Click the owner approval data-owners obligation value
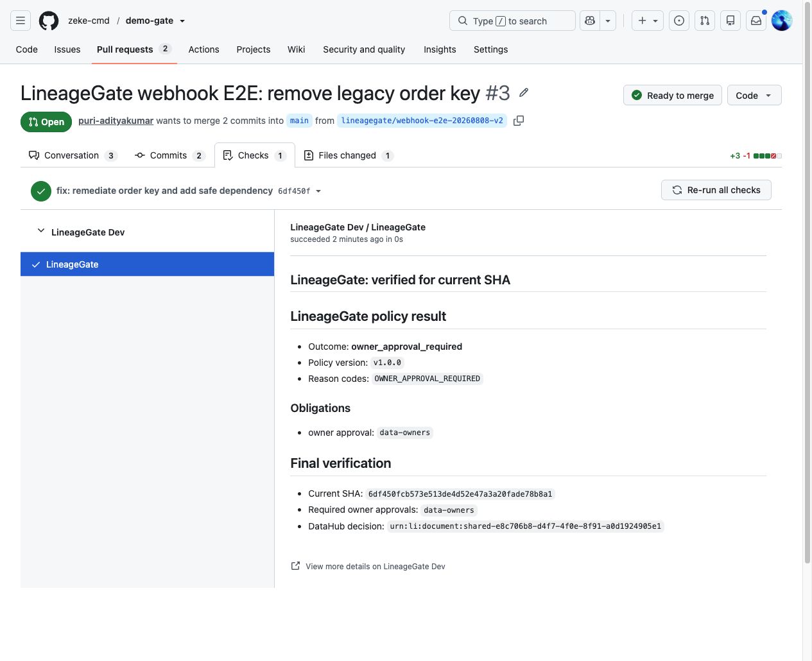812x661 pixels. pyautogui.click(x=405, y=433)
